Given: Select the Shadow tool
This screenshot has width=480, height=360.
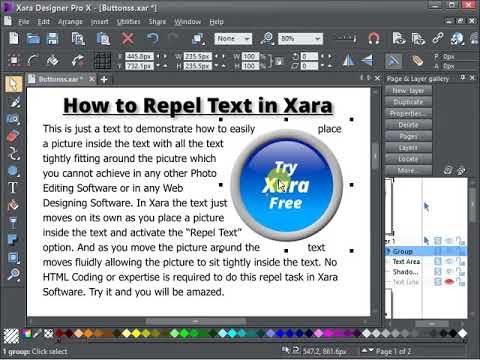Looking at the screenshot, I should (x=13, y=239).
